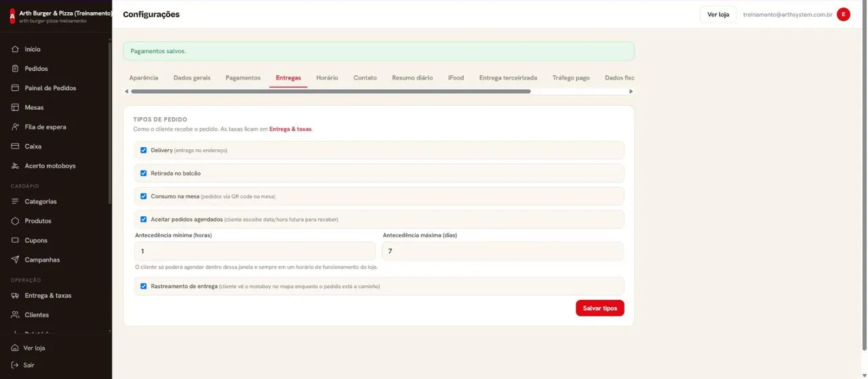
Task: Click the Acerto motoboys motorcycle icon
Action: pos(15,166)
